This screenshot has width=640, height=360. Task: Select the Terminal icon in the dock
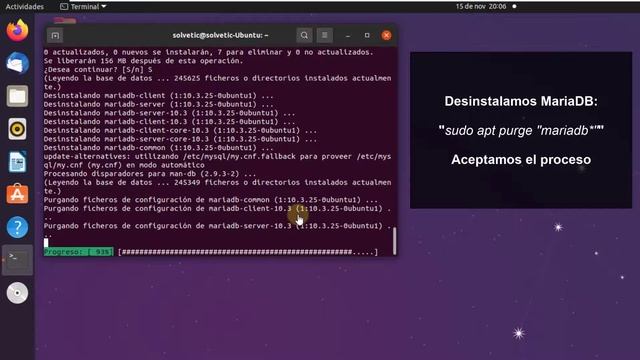(17, 260)
